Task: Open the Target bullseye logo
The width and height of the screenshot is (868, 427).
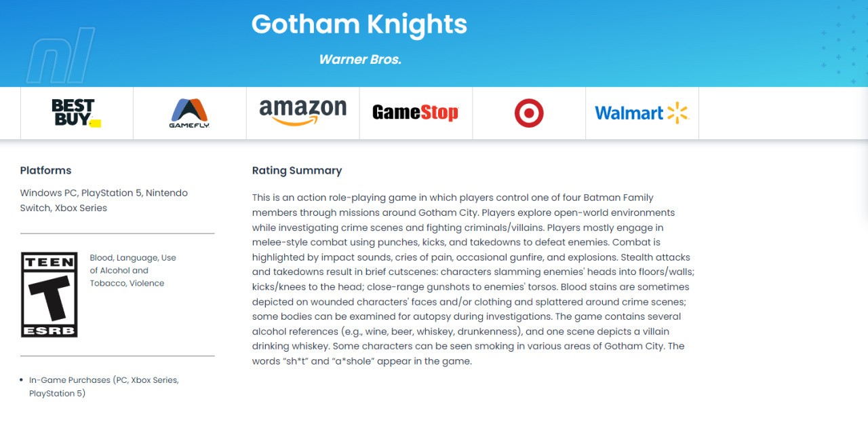Action: pos(529,113)
